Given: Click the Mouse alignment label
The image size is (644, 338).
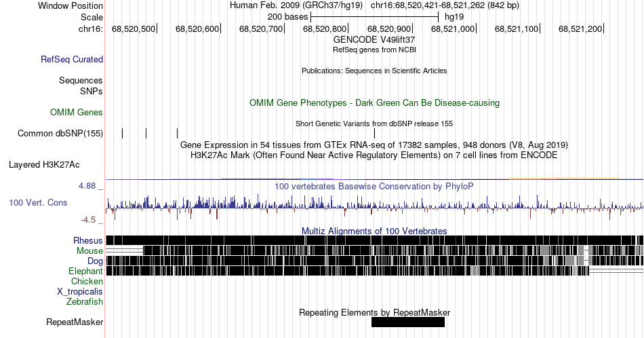Looking at the screenshot, I should [89, 251].
